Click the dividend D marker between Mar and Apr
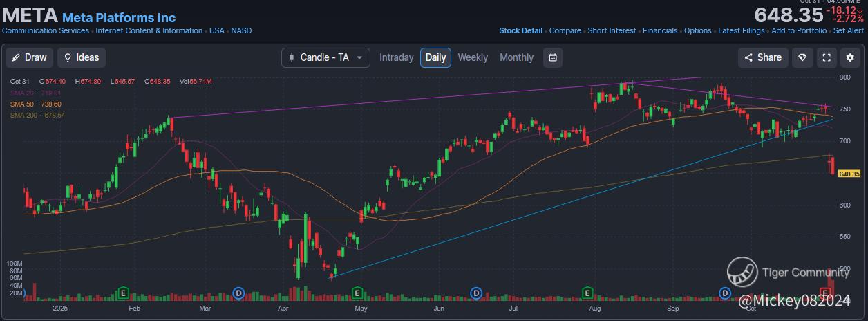The height and width of the screenshot is (321, 868). [x=239, y=293]
